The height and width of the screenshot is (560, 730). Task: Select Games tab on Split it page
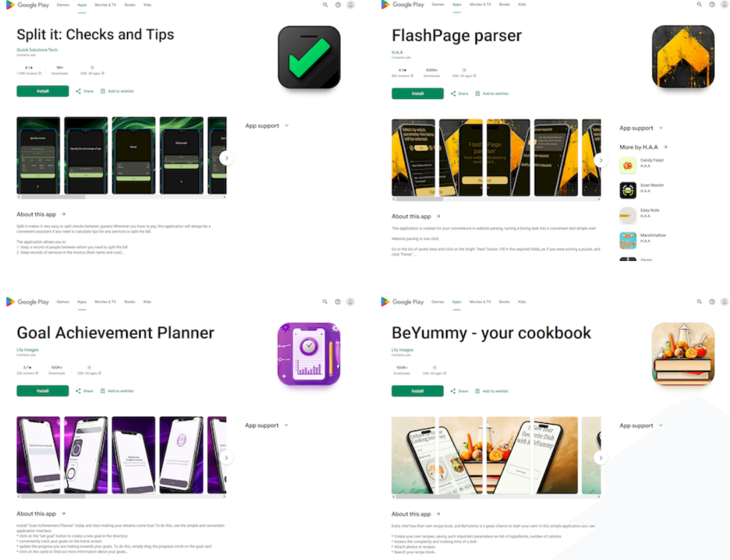click(x=63, y=5)
